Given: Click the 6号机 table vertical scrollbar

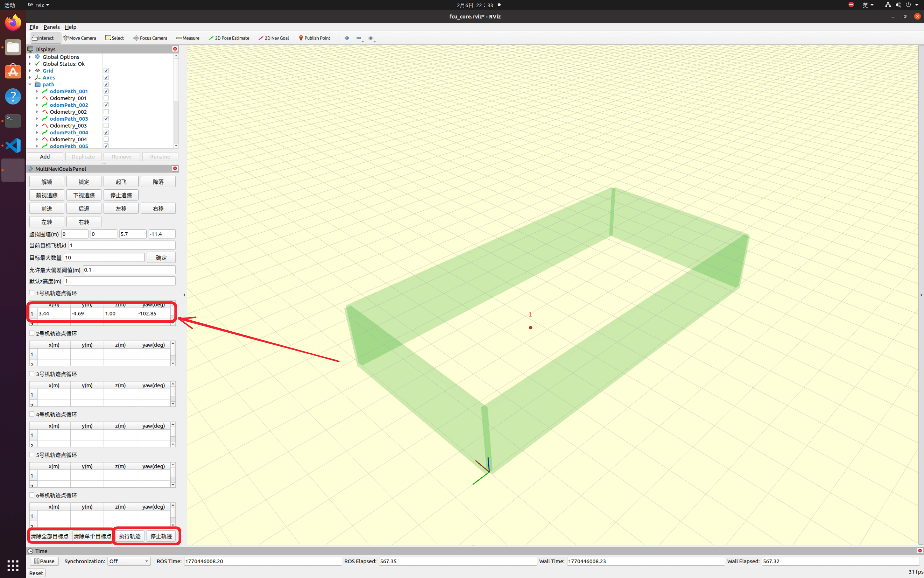Looking at the screenshot, I should [x=173, y=515].
